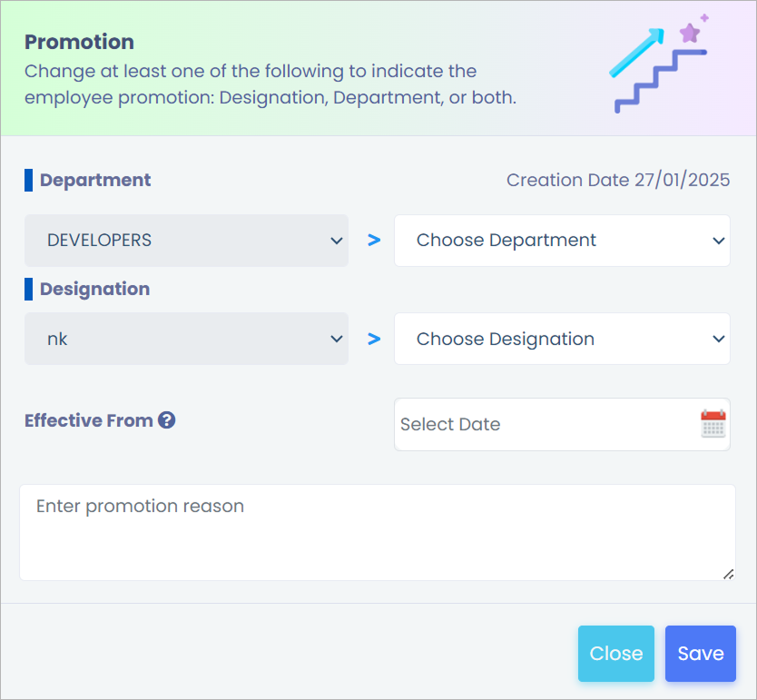Screen dimensions: 757x700
Task: Save the promotion form
Action: point(700,654)
